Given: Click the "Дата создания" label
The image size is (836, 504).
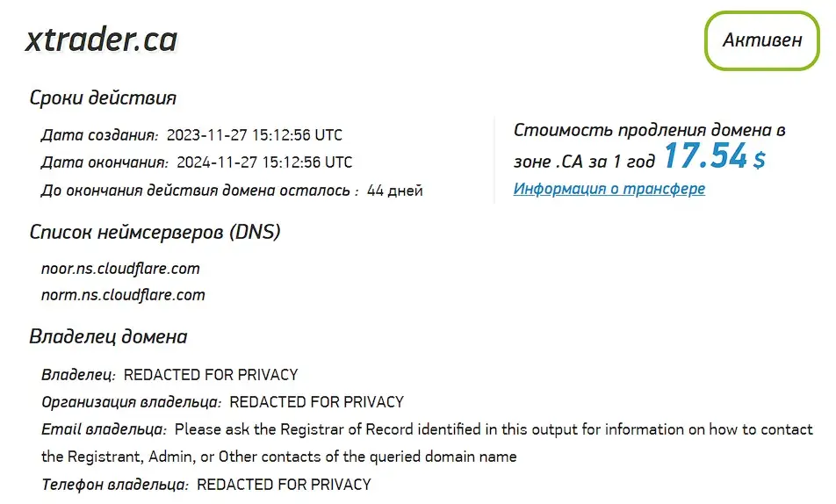Looking at the screenshot, I should pos(99,135).
